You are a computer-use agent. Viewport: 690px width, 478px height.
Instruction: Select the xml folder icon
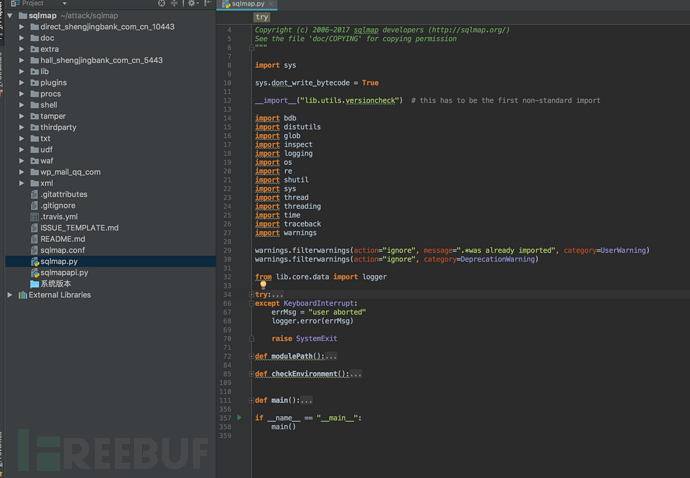pos(34,183)
